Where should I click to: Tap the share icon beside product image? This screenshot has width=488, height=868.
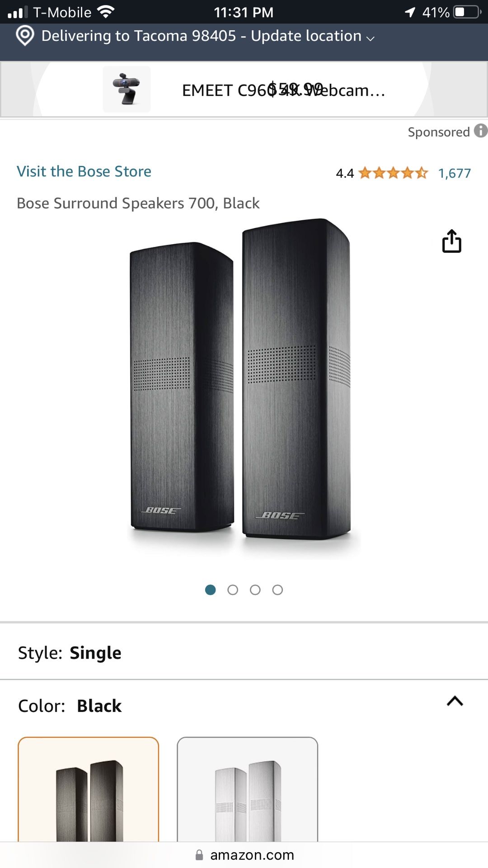point(451,241)
